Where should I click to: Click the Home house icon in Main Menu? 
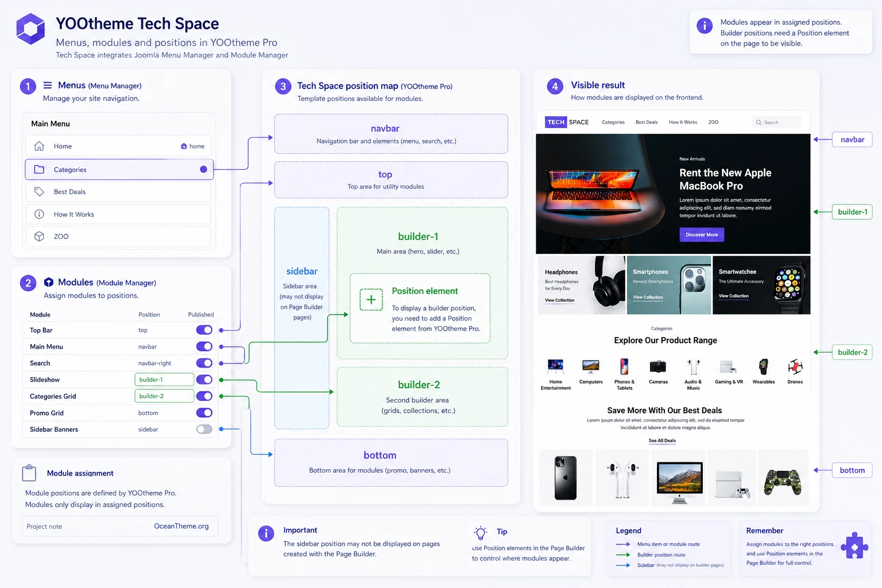[x=39, y=146]
